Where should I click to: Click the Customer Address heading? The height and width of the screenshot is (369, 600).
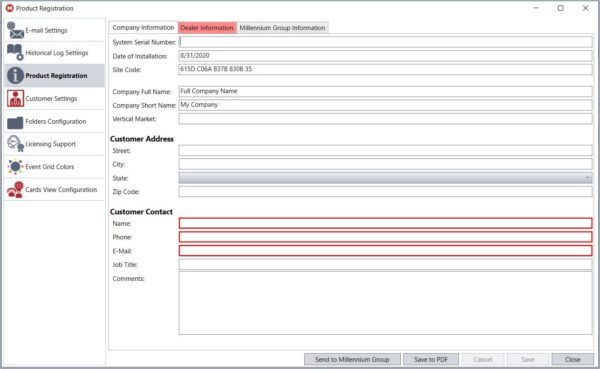click(142, 139)
